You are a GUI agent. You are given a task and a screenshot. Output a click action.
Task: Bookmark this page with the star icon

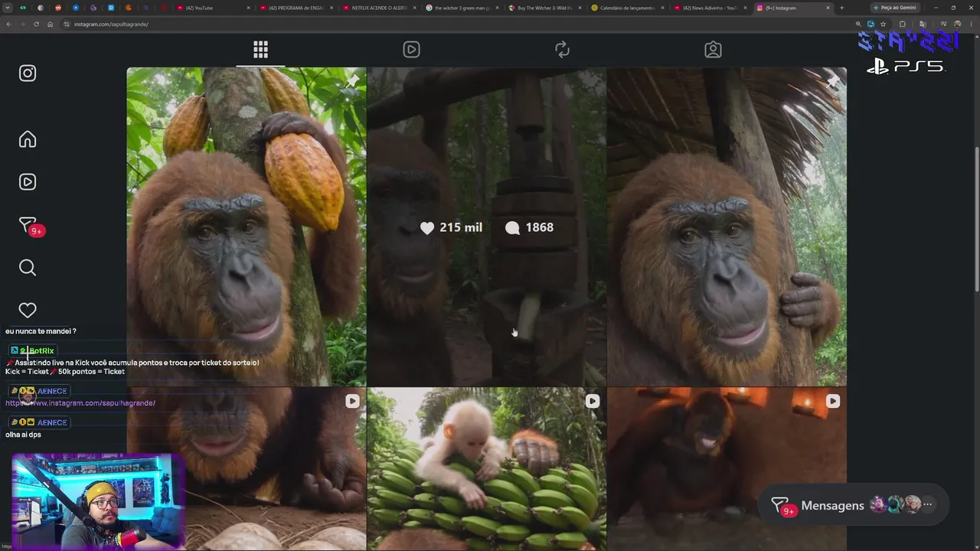(x=883, y=24)
